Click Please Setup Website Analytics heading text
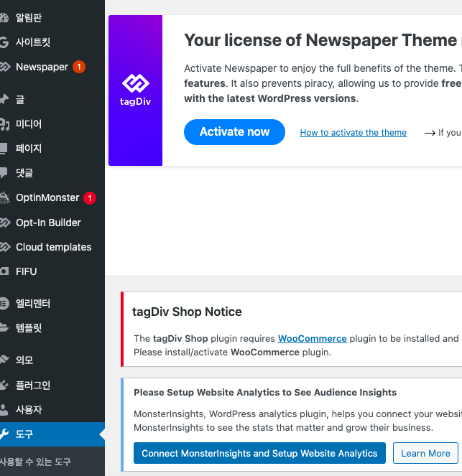The image size is (462, 476). pyautogui.click(x=265, y=393)
